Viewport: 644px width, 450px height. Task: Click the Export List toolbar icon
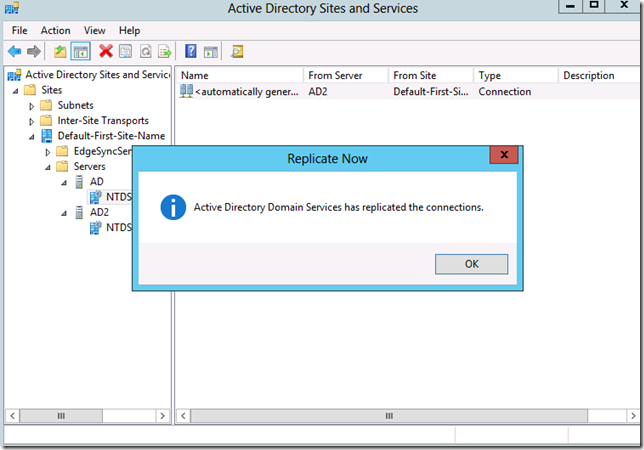click(x=165, y=52)
